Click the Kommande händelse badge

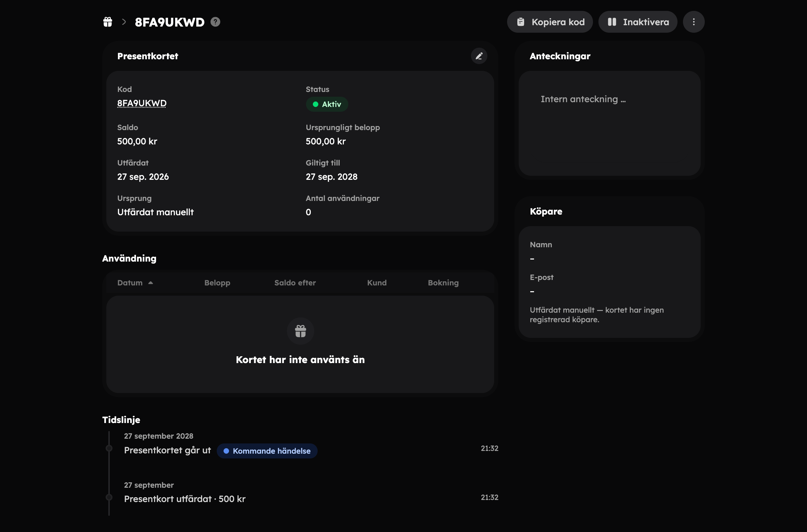click(x=267, y=451)
